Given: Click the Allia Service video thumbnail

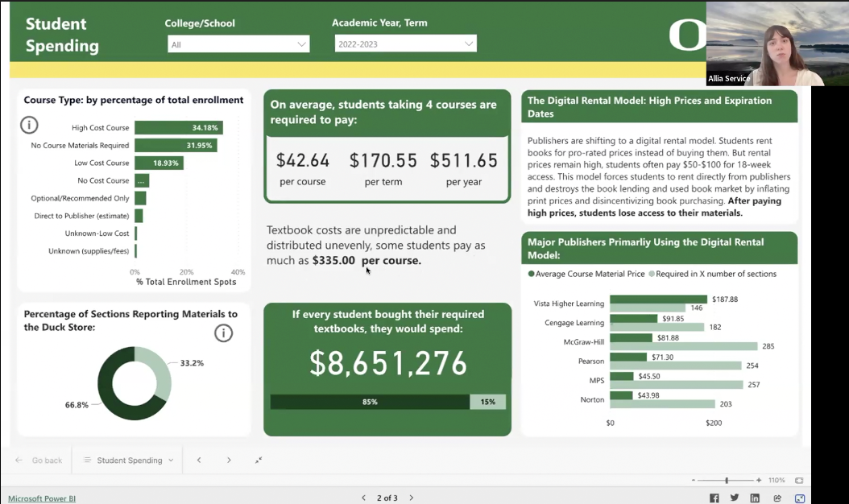Looking at the screenshot, I should tap(777, 43).
